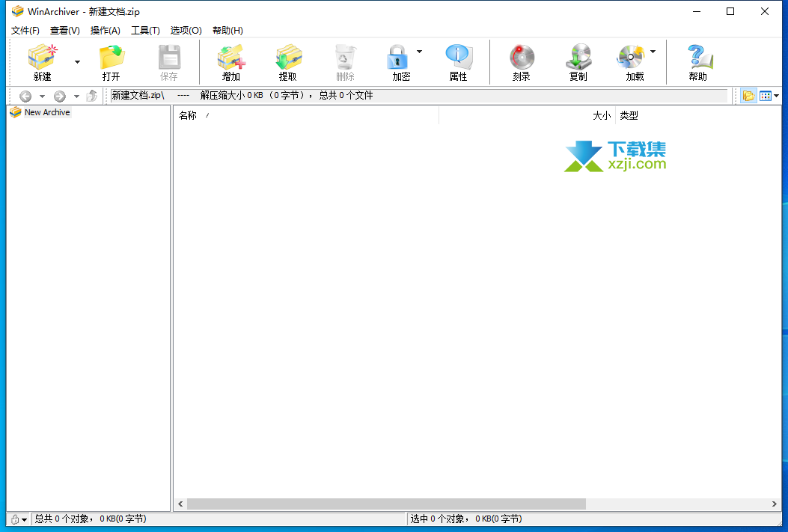Click the 帮助 (Help) question mark icon
This screenshot has width=788, height=532.
click(x=700, y=57)
